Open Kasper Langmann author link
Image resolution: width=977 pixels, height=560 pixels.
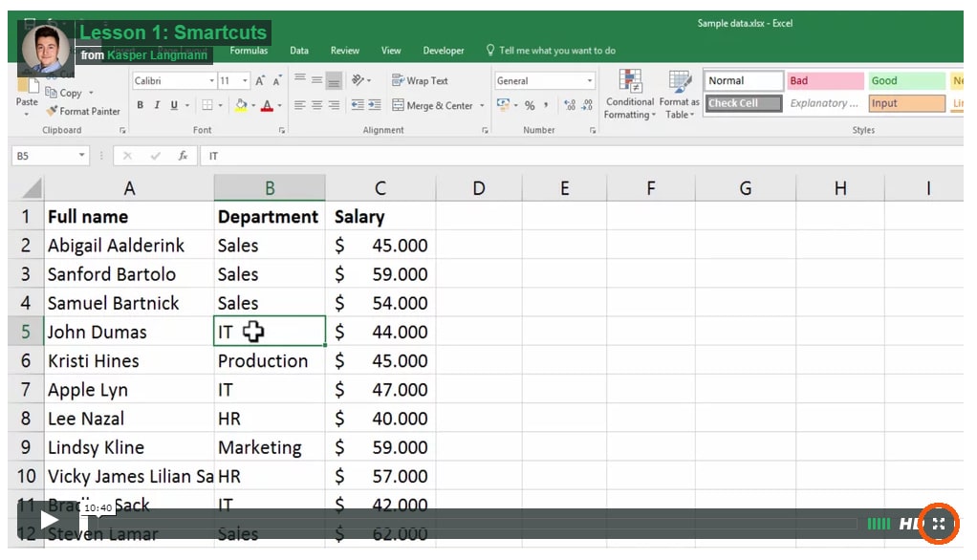coord(157,54)
